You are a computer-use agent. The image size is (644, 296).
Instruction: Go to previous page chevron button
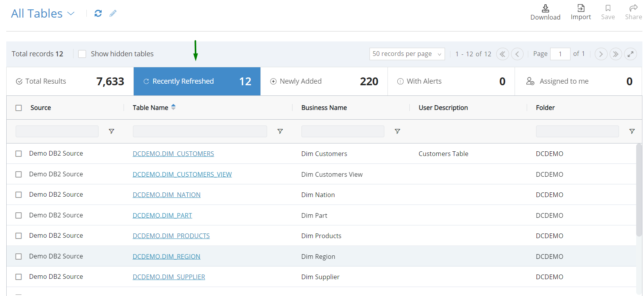point(517,54)
